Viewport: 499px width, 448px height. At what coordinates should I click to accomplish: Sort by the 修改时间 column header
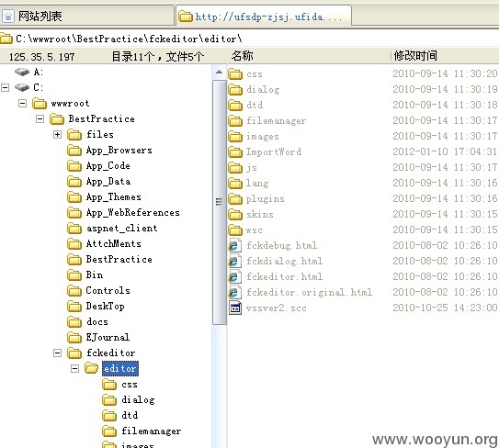[x=415, y=56]
